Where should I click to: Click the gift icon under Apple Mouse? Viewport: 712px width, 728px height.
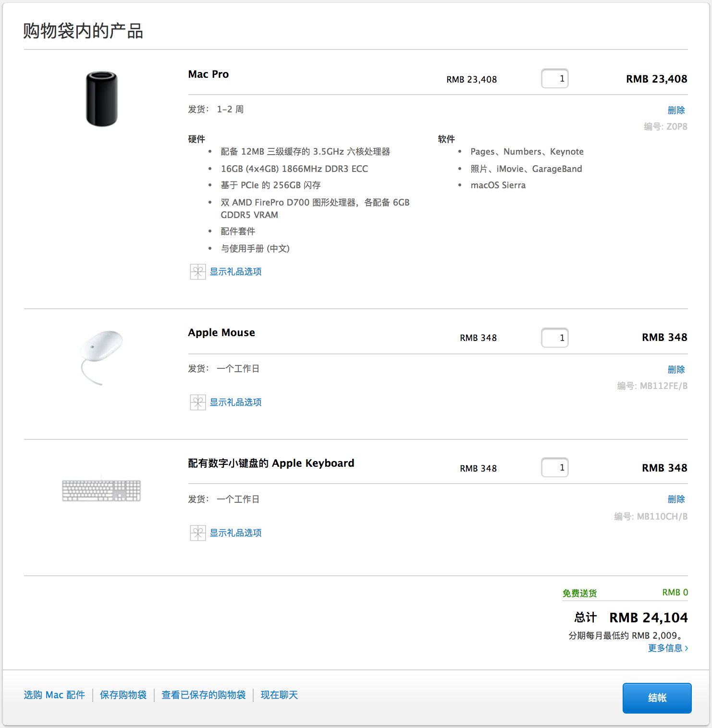(197, 402)
